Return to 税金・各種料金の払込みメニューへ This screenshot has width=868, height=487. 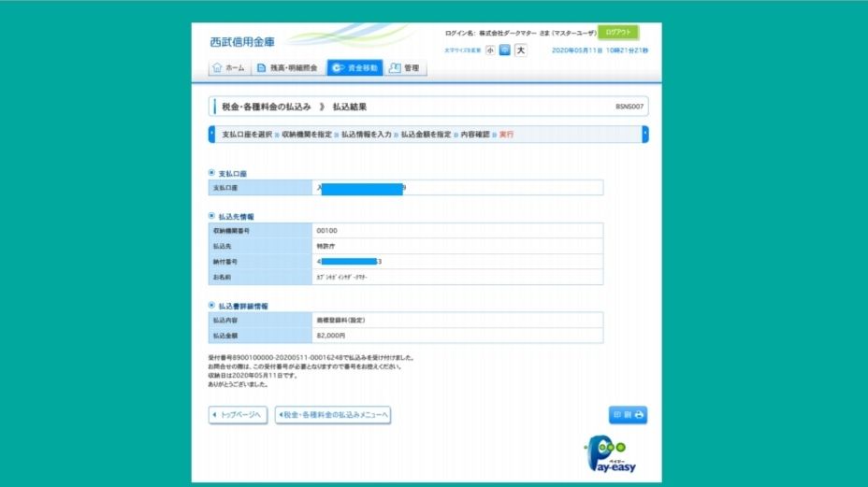tap(333, 414)
